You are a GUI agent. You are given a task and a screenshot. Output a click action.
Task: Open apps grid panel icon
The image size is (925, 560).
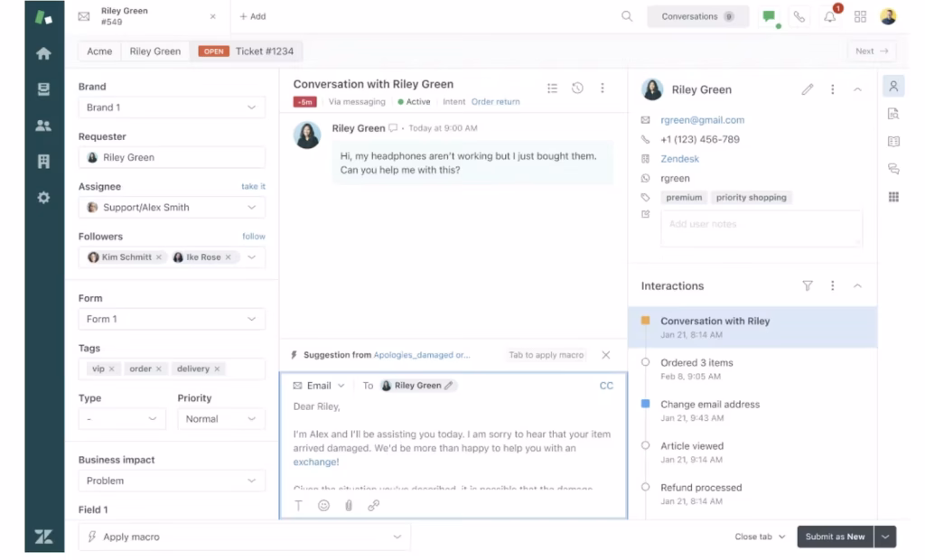[893, 197]
